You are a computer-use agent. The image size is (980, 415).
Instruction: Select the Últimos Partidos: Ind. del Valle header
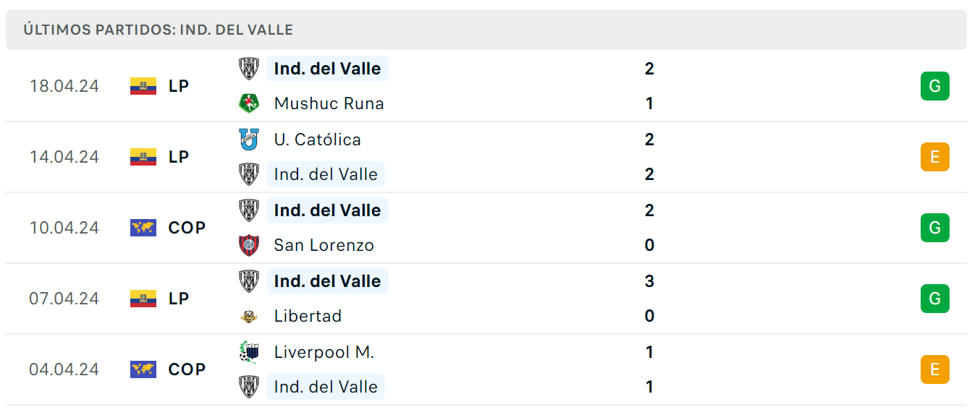point(486,30)
